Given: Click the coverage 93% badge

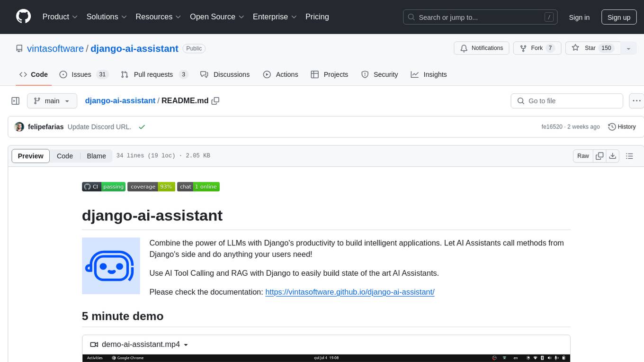Looking at the screenshot, I should coord(151,187).
